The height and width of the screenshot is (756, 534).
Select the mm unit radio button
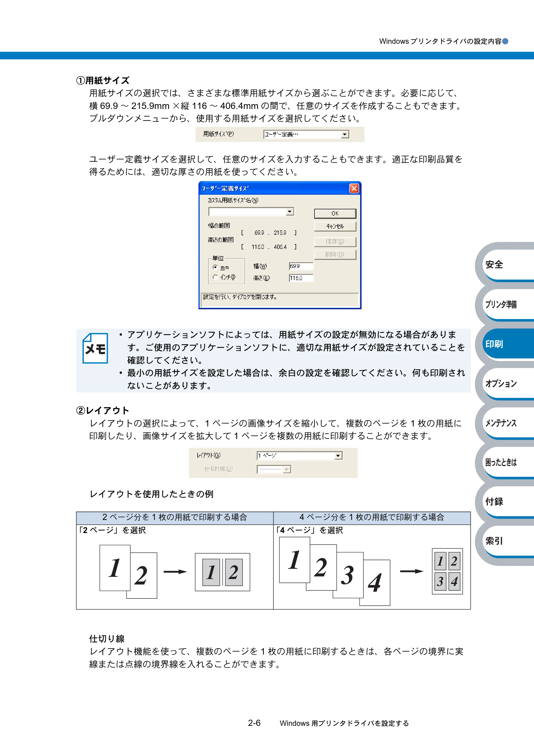click(x=215, y=267)
